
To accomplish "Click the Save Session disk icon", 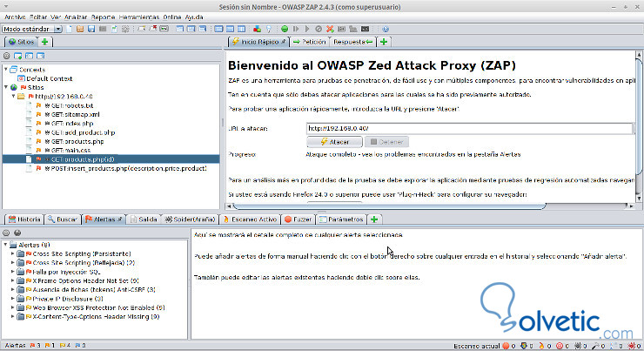I will [x=91, y=29].
